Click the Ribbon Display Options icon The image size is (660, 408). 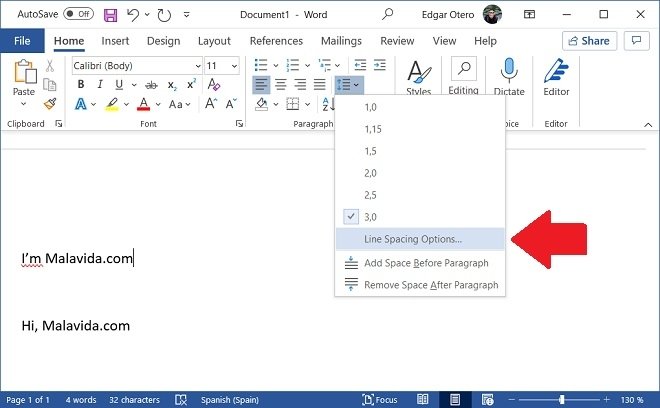coord(529,15)
